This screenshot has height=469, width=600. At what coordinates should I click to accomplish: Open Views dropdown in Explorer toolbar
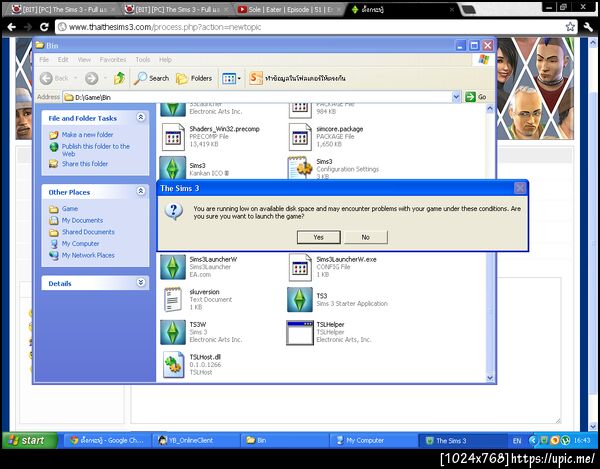[x=231, y=78]
